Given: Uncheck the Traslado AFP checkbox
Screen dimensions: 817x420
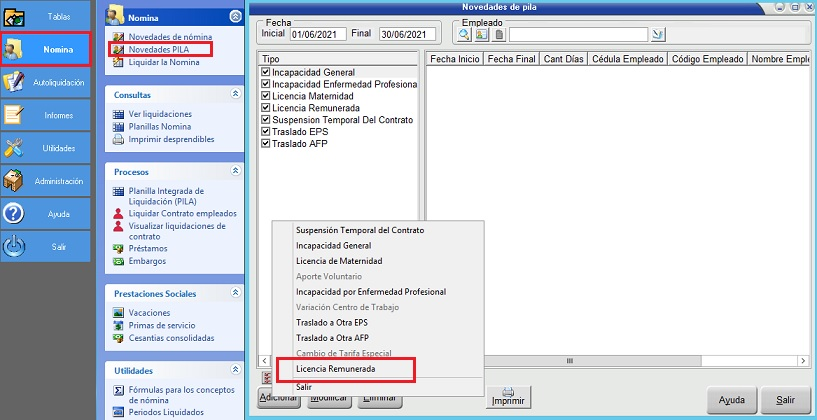Looking at the screenshot, I should click(266, 143).
